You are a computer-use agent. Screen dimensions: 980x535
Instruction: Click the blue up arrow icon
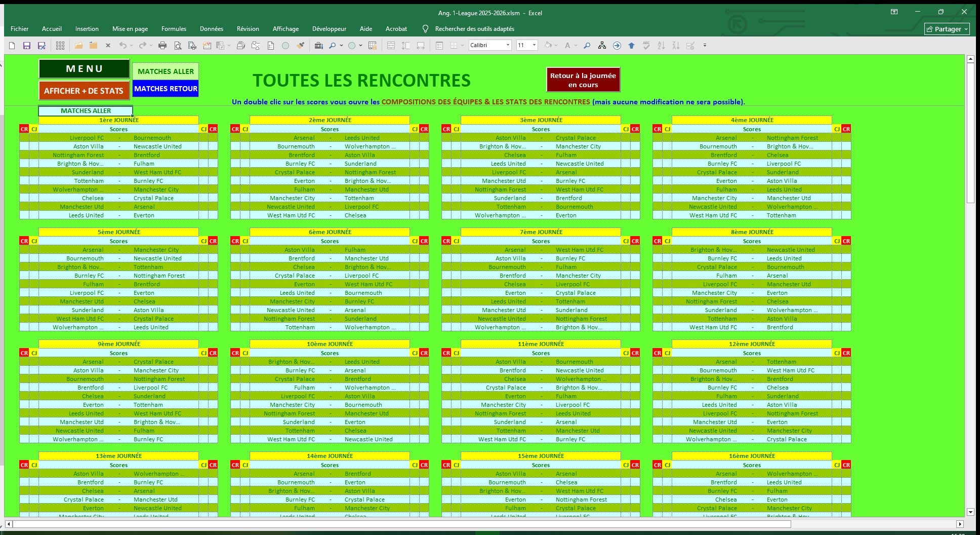[631, 46]
